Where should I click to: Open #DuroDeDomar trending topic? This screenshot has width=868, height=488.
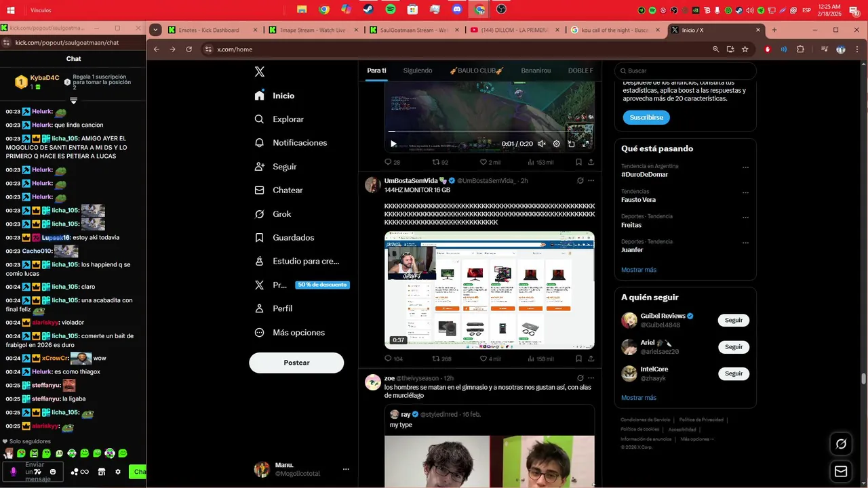click(x=645, y=175)
